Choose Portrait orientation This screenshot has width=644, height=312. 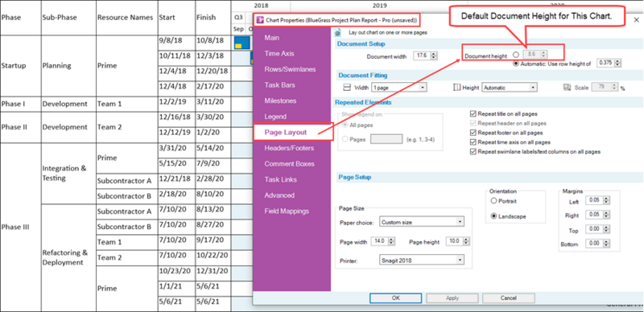click(x=493, y=201)
